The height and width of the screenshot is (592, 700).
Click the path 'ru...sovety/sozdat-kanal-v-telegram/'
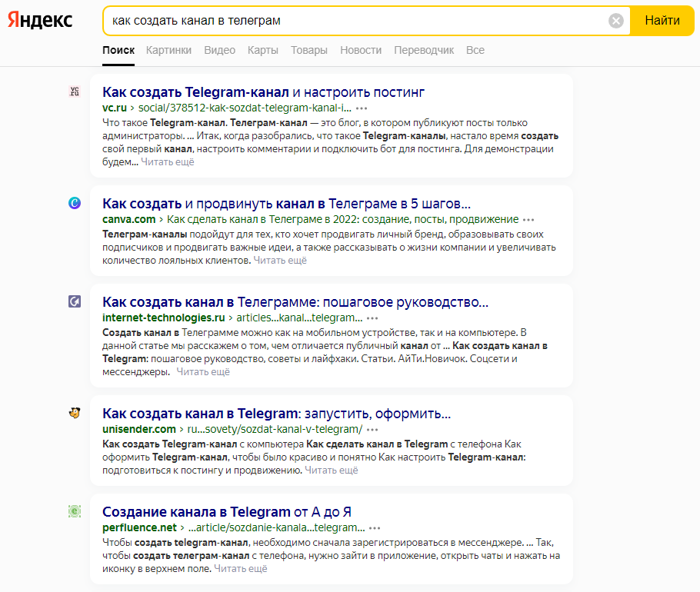pos(275,429)
